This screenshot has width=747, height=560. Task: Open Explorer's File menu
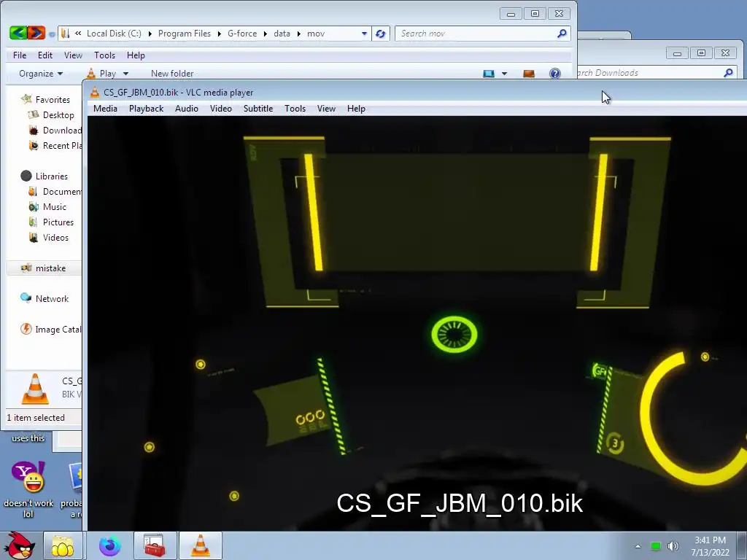point(20,55)
